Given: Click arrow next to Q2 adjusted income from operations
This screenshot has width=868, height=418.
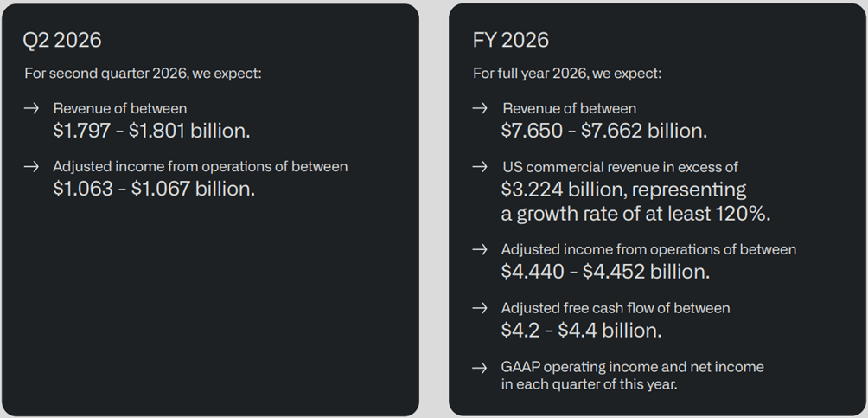Looking at the screenshot, I should point(31,166).
